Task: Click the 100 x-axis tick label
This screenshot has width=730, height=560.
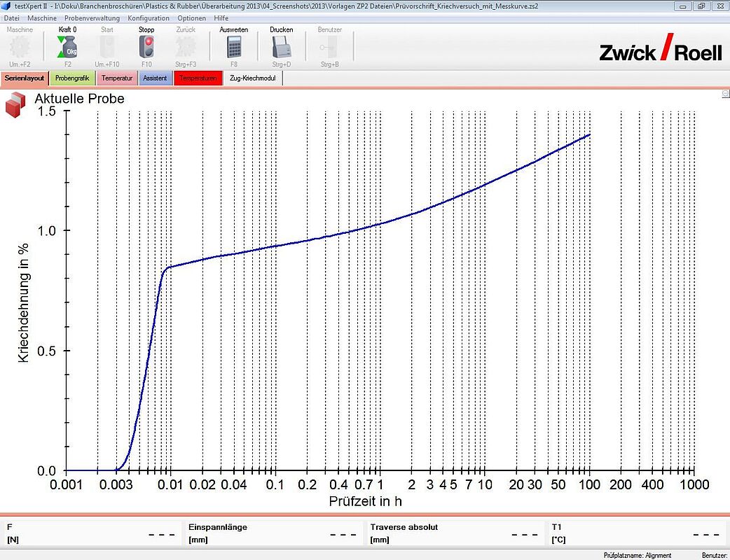Action: (x=589, y=484)
